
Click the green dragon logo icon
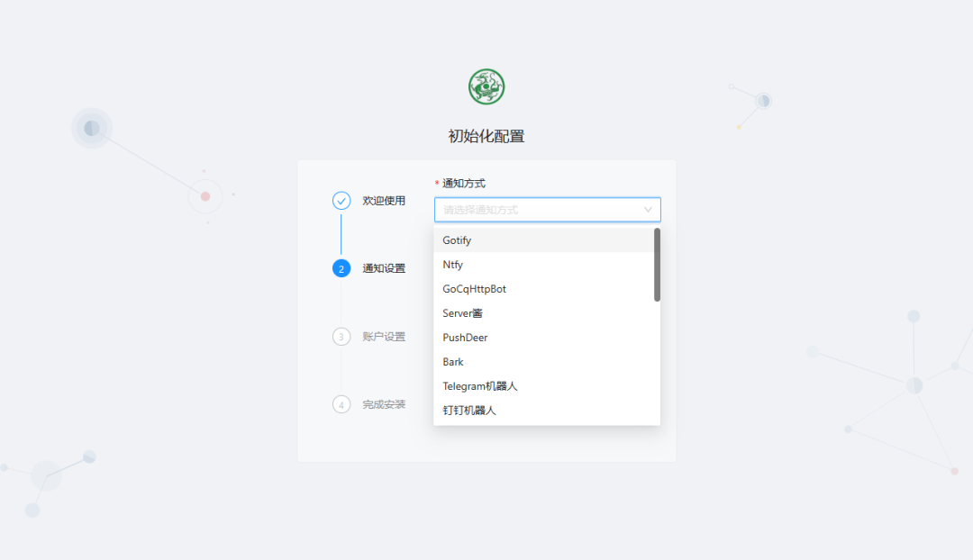coord(486,86)
